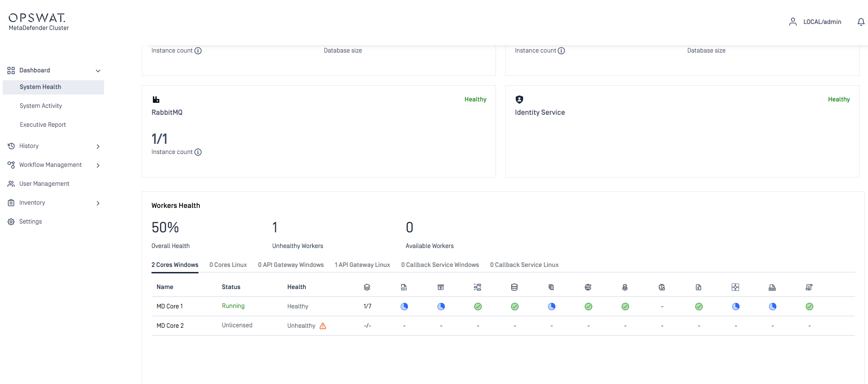The height and width of the screenshot is (384, 868).
Task: Open Settings from the sidebar
Action: tap(30, 221)
